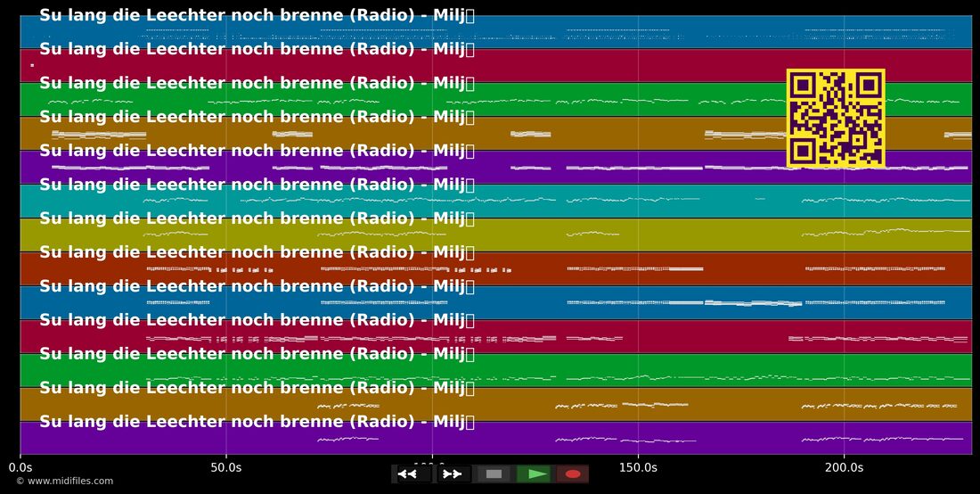Select the 200.0s mark on time axis

tap(844, 467)
